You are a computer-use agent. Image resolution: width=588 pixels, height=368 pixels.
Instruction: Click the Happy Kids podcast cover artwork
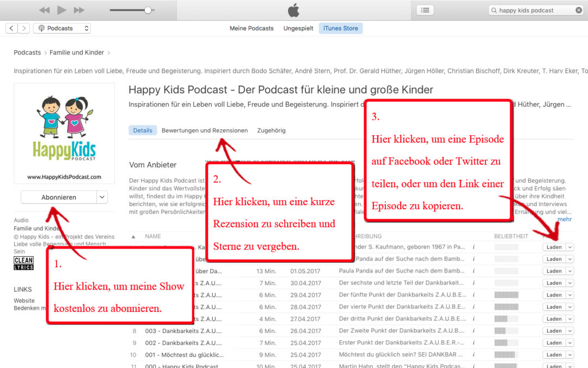tap(64, 134)
